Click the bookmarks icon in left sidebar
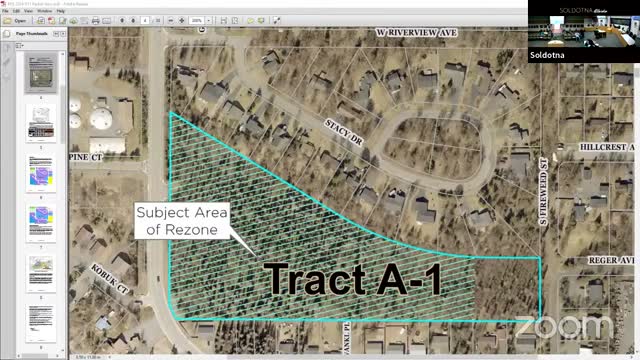Screen dimensions: 640x360 pyautogui.click(x=7, y=49)
